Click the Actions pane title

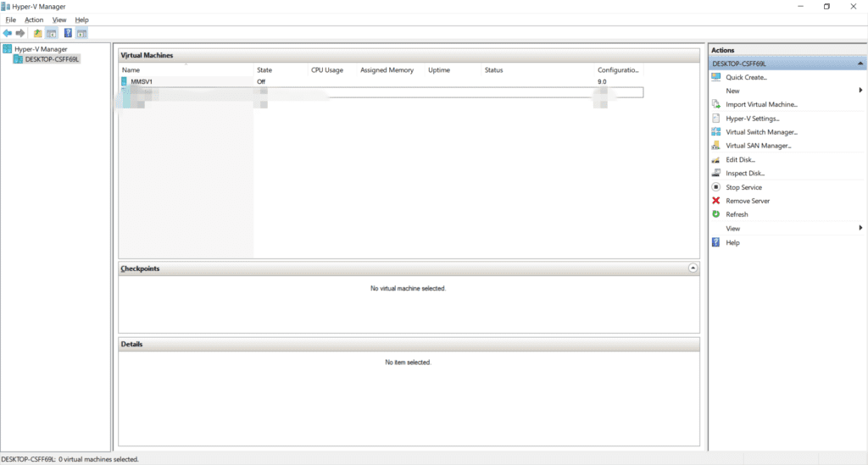(x=722, y=50)
